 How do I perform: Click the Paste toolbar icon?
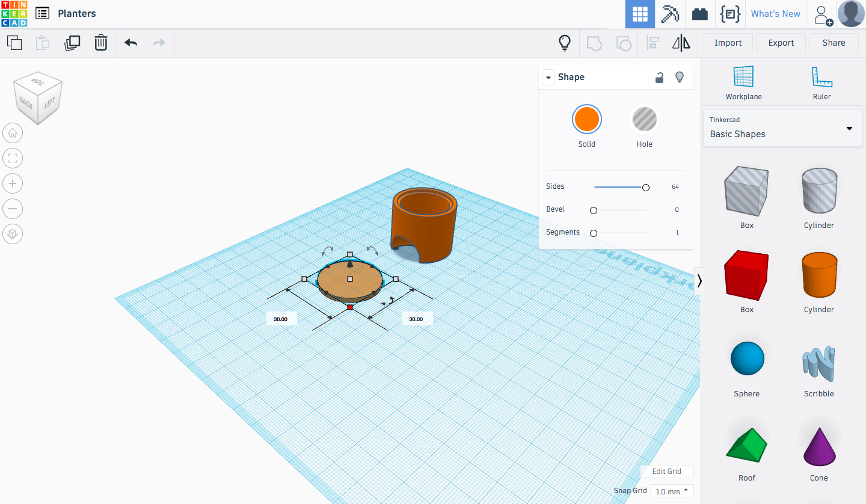point(43,43)
